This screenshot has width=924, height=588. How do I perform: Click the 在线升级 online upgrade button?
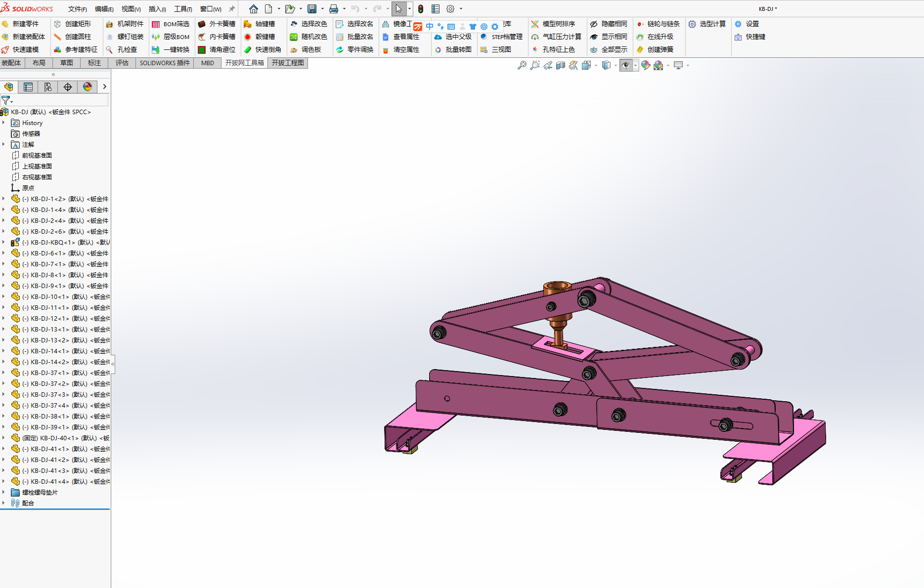tap(655, 37)
